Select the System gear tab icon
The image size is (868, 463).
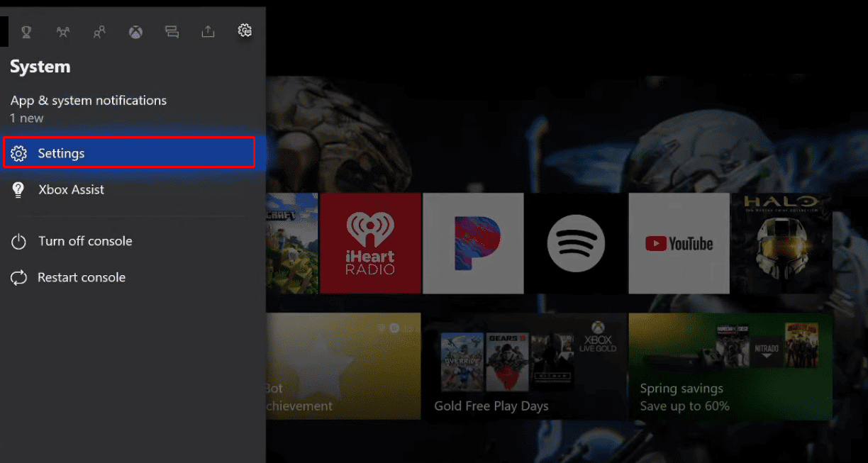click(x=245, y=30)
